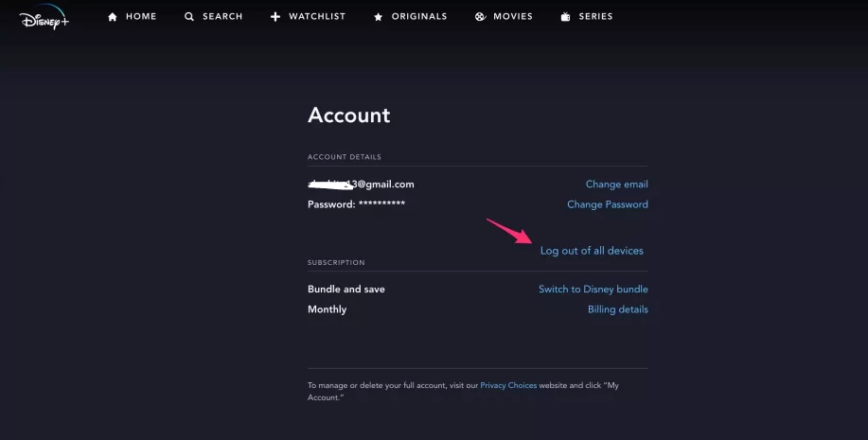Viewport: 868px width, 440px height.
Task: Go to the WATCHLIST section
Action: [308, 17]
